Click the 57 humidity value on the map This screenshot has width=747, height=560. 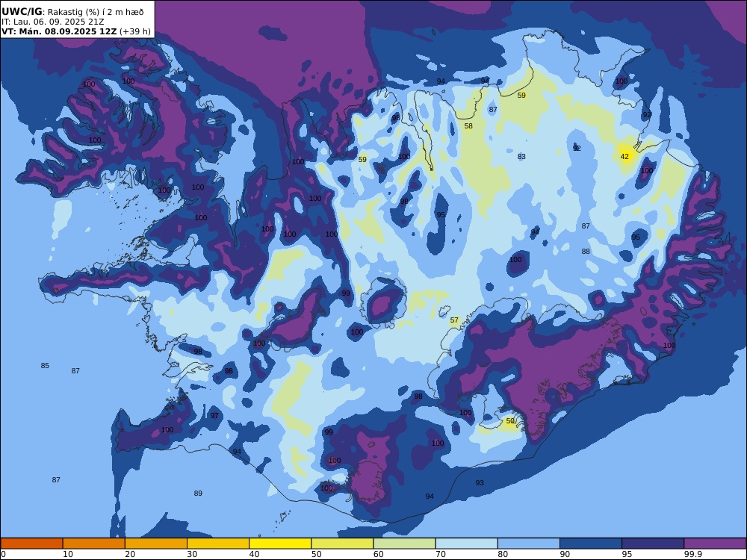click(454, 320)
